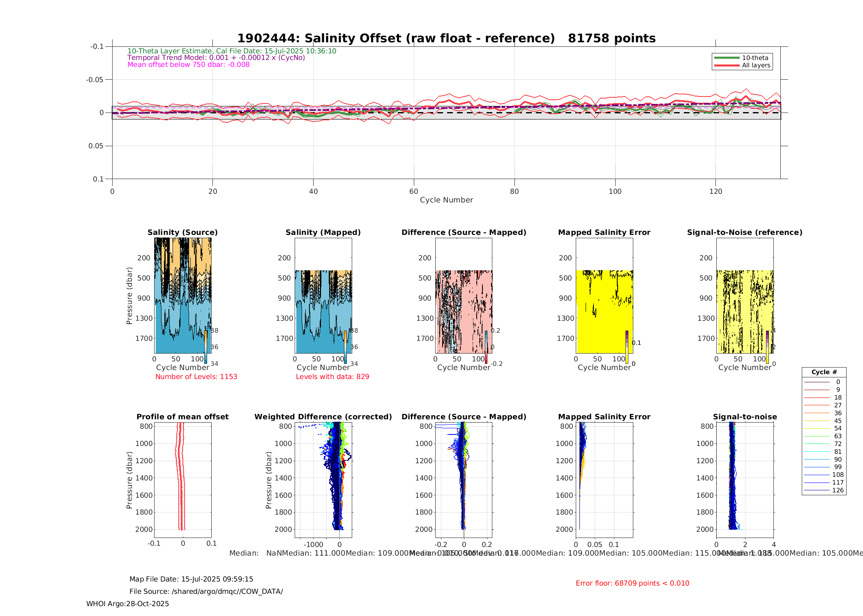Click the Error floor red annotation

[632, 583]
